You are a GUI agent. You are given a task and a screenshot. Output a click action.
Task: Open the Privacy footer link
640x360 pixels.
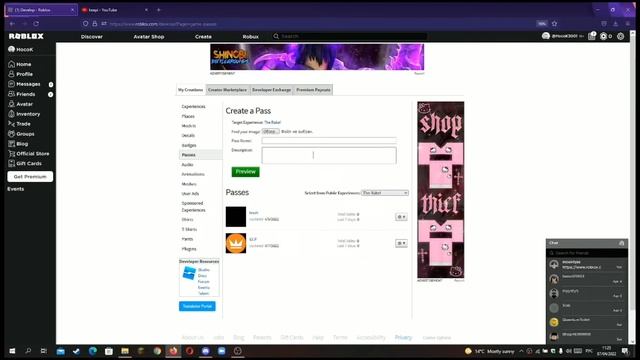[x=403, y=338]
